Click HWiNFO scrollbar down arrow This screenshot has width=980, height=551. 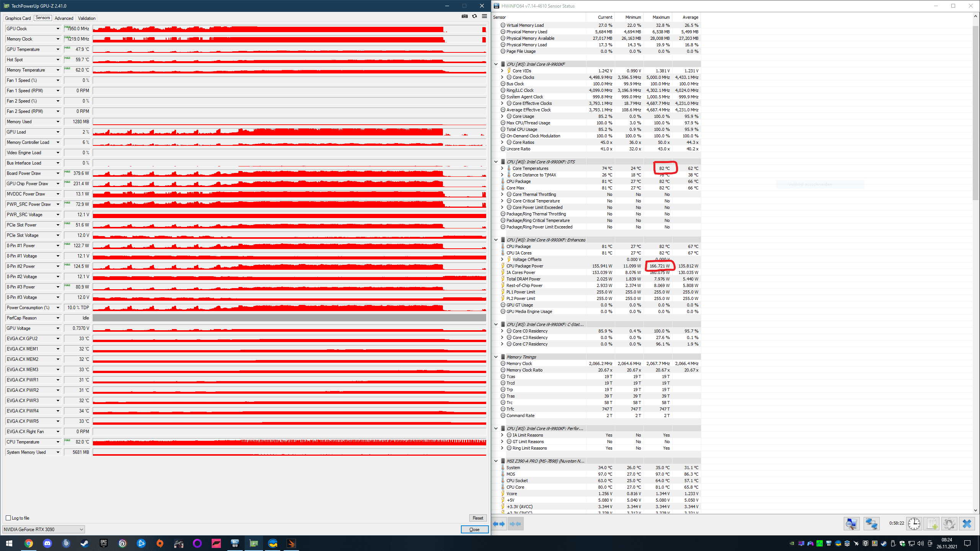(x=975, y=510)
